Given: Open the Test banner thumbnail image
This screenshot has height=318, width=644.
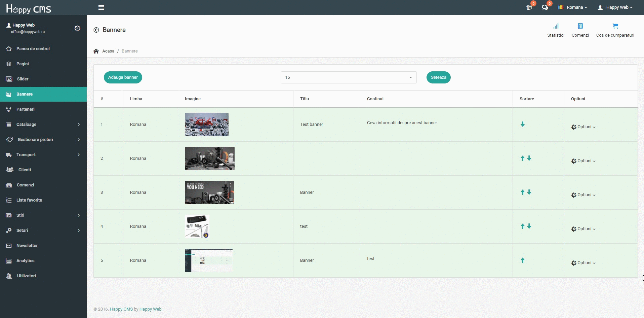Looking at the screenshot, I should tap(207, 125).
